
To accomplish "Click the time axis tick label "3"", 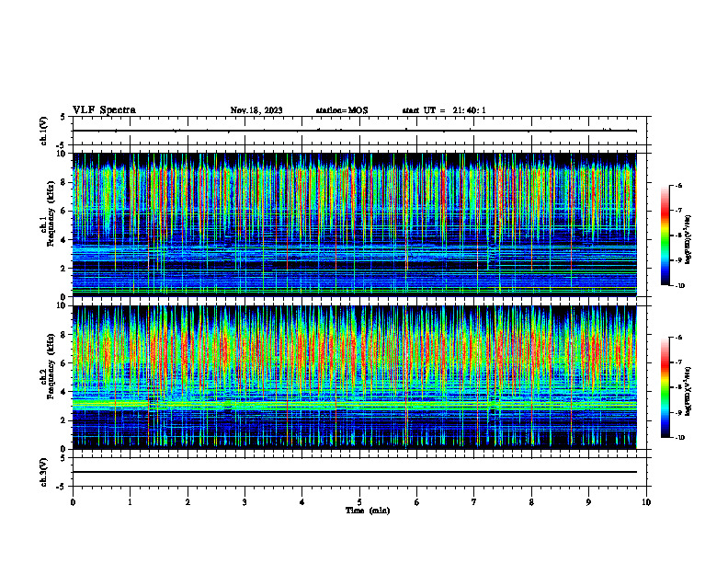I will 245,502.
